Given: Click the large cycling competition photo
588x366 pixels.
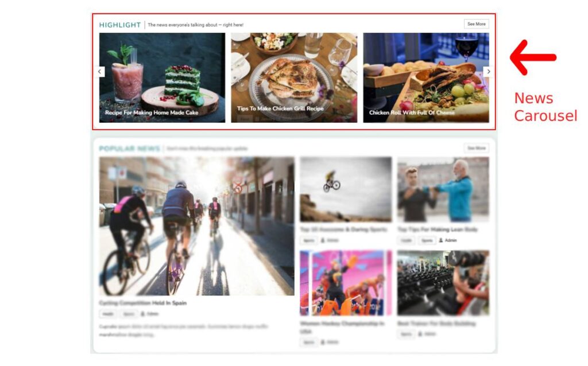Looking at the screenshot, I should pos(196,226).
